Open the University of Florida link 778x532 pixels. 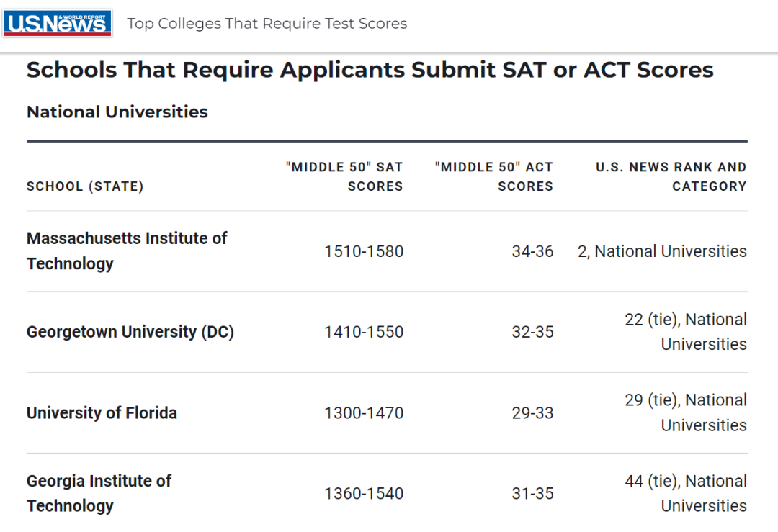tap(102, 412)
